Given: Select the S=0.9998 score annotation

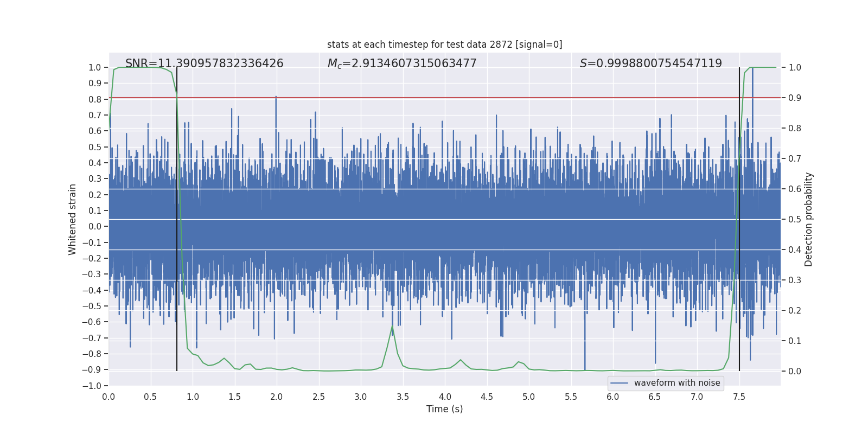Looking at the screenshot, I should click(650, 63).
